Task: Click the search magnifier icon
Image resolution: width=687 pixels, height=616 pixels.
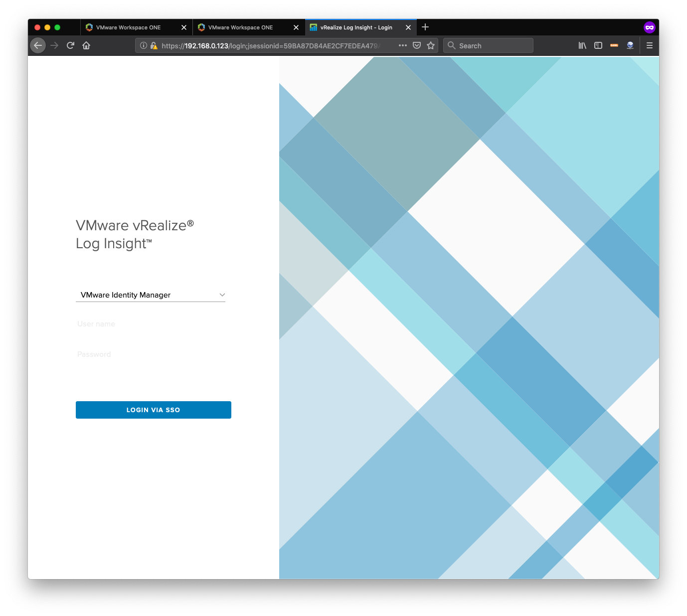Action: [x=451, y=45]
